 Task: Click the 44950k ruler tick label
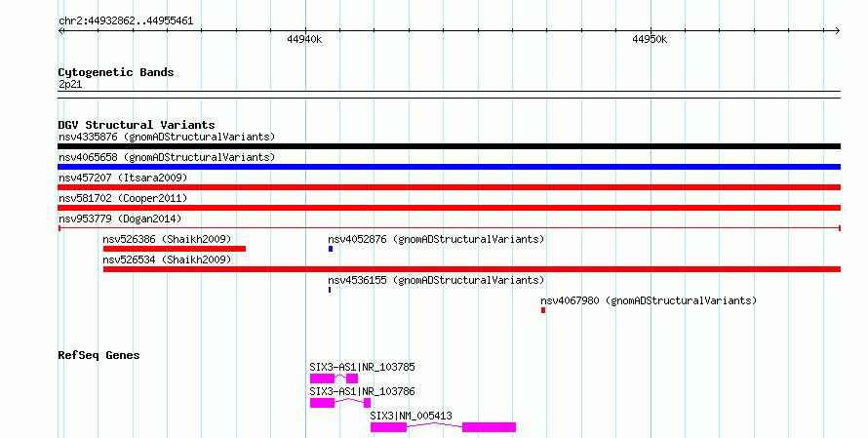(650, 39)
